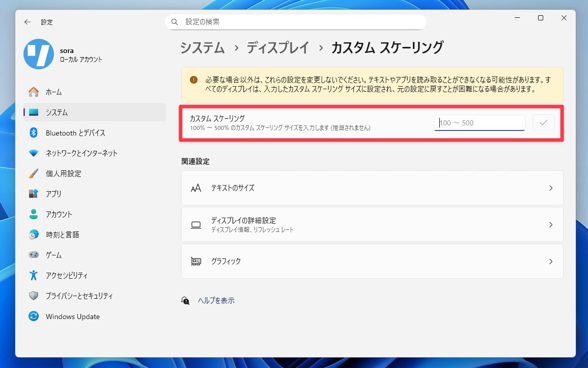The image size is (588, 368).
Task: Select the ゲーム controller icon
Action: click(x=34, y=255)
